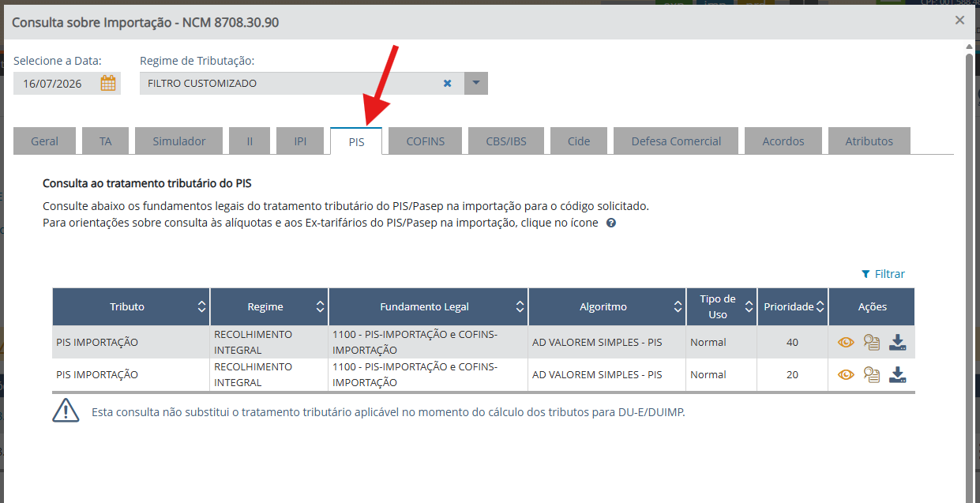Download the priority 40 row data

pos(897,343)
